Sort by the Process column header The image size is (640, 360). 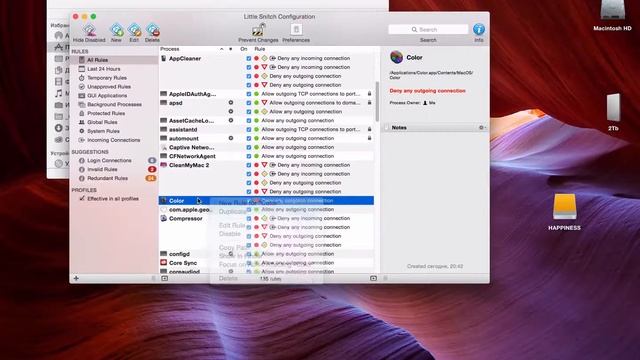(x=170, y=49)
